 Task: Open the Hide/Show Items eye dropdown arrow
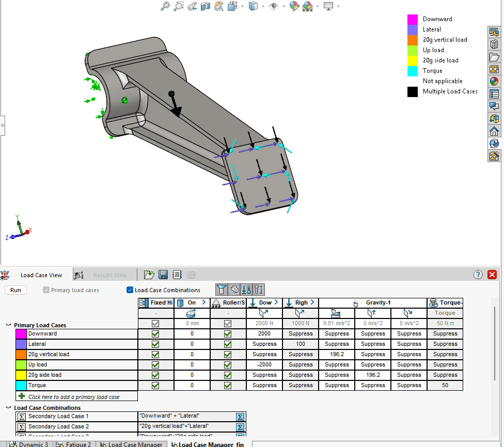pos(283,6)
